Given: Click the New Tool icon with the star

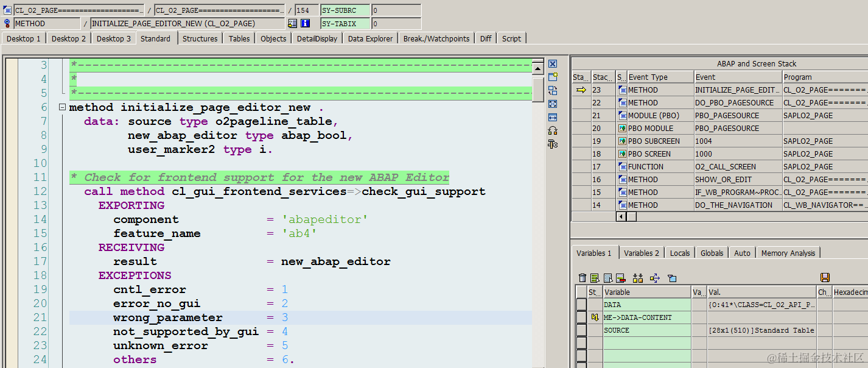Looking at the screenshot, I should tap(553, 77).
